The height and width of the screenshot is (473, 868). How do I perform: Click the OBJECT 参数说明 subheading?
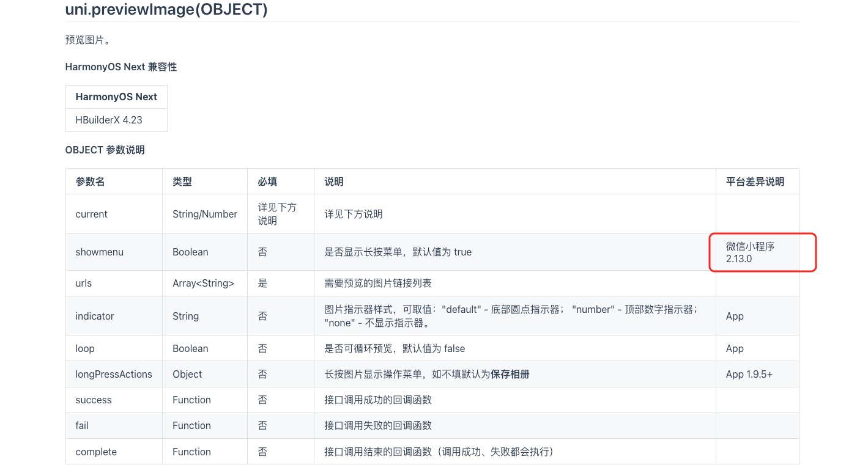[x=105, y=150]
